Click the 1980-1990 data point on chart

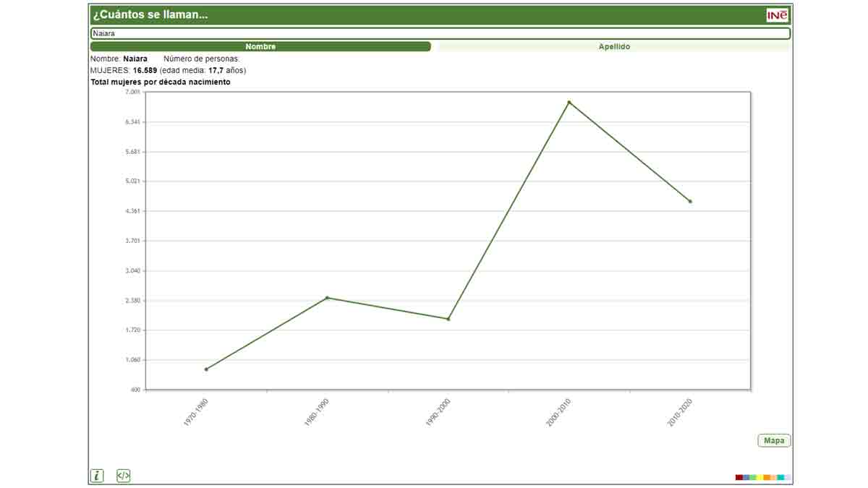[327, 298]
